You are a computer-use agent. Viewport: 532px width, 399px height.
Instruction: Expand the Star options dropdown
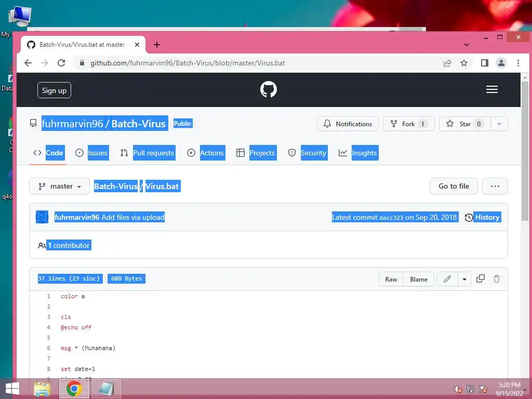(x=499, y=124)
